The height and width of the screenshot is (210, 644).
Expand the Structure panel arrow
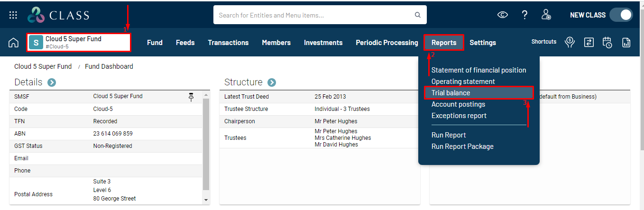click(272, 82)
